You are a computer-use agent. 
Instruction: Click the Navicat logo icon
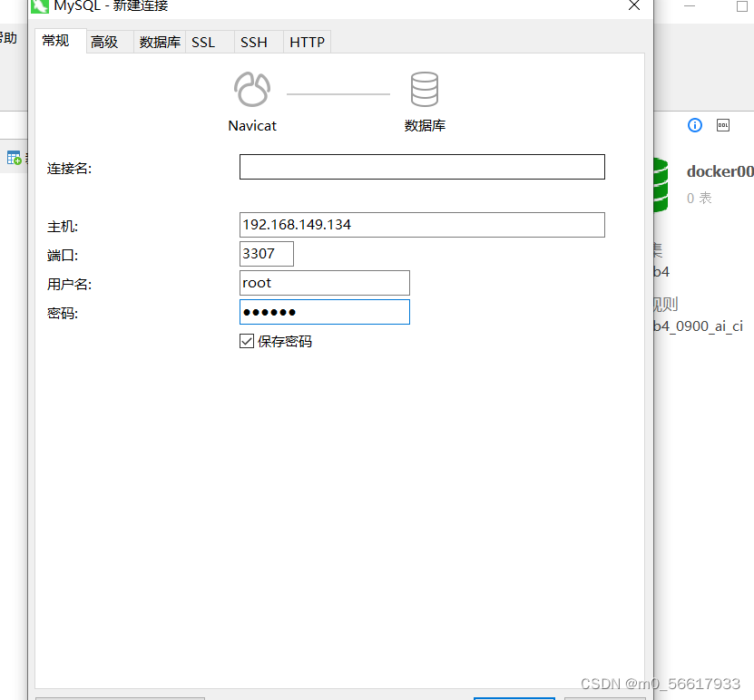tap(252, 90)
